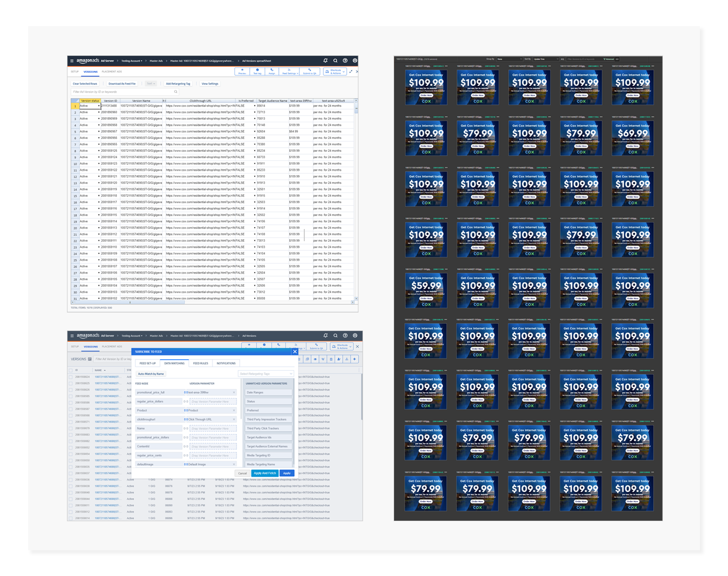Viewport: 728px width, 576px height.
Task: Open NOTIFICATIONS tab in dialog
Action: pyautogui.click(x=226, y=363)
